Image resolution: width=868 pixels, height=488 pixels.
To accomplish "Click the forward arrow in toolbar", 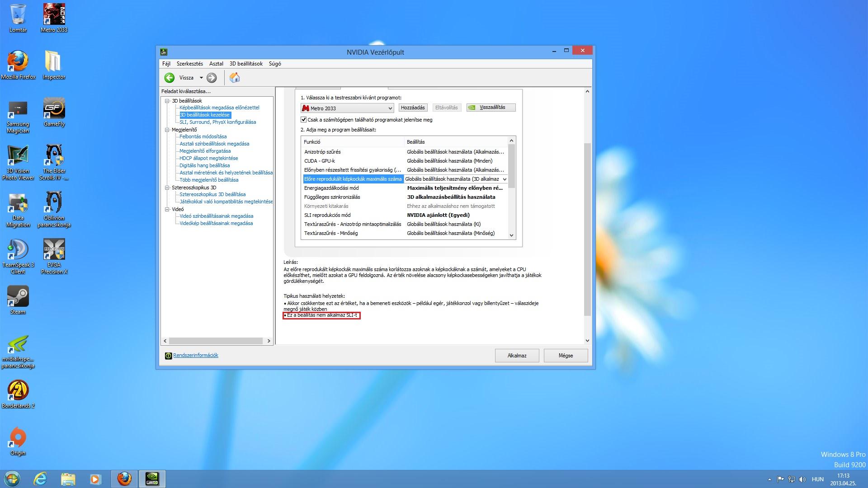I will [x=212, y=78].
